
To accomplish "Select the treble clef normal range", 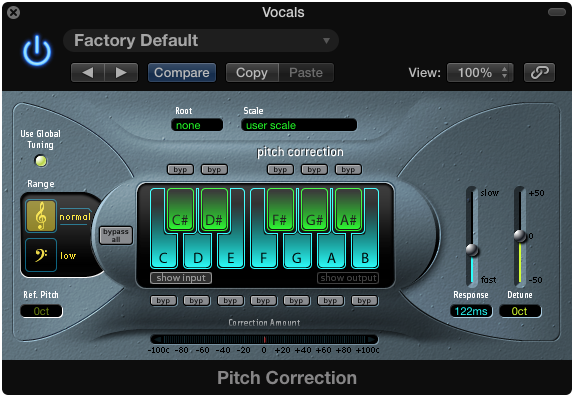I will point(41,216).
